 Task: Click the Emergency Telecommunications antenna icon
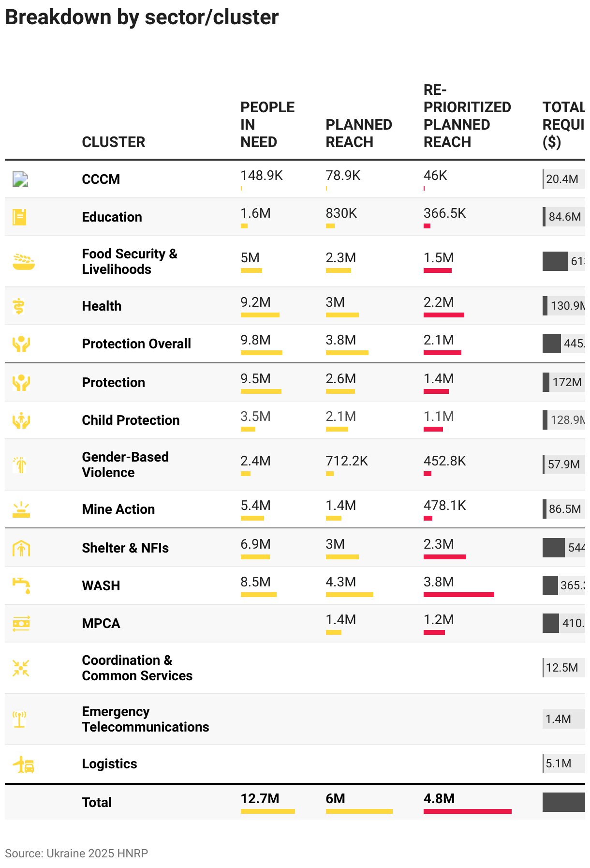pos(19,719)
